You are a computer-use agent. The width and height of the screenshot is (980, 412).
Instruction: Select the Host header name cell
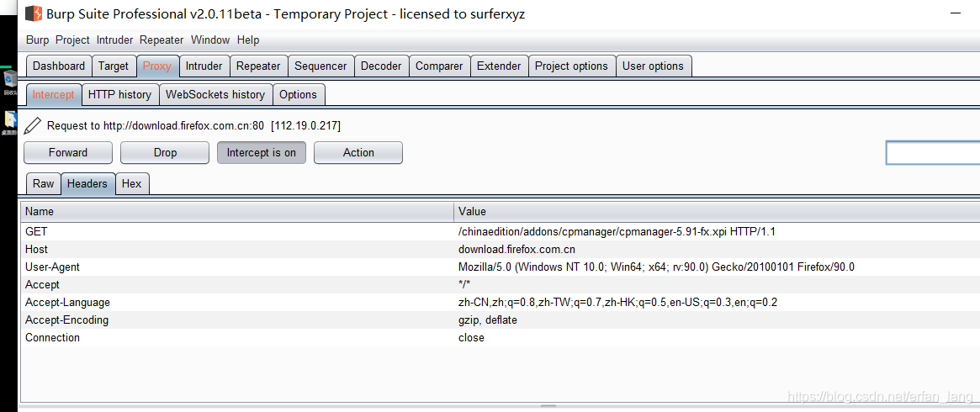point(237,250)
